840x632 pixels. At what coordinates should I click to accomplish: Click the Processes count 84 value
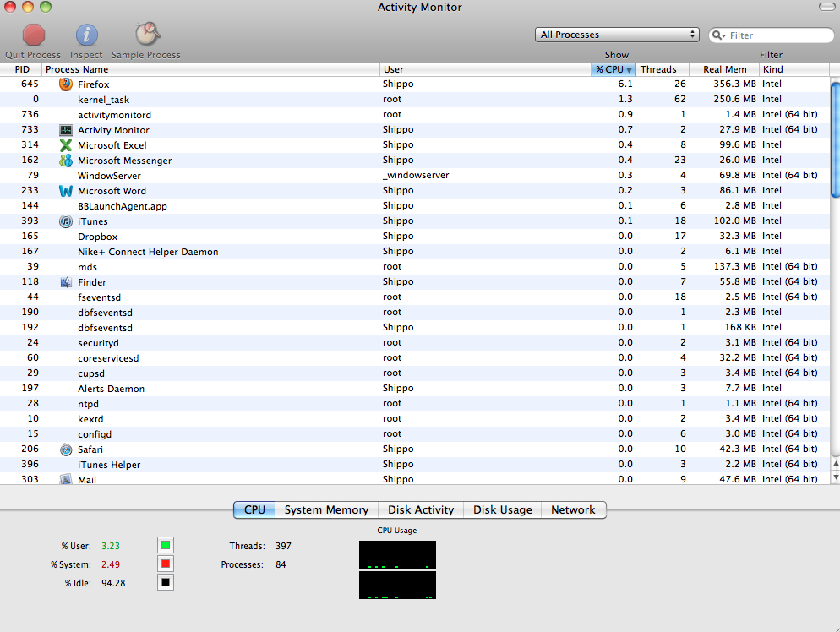(281, 564)
